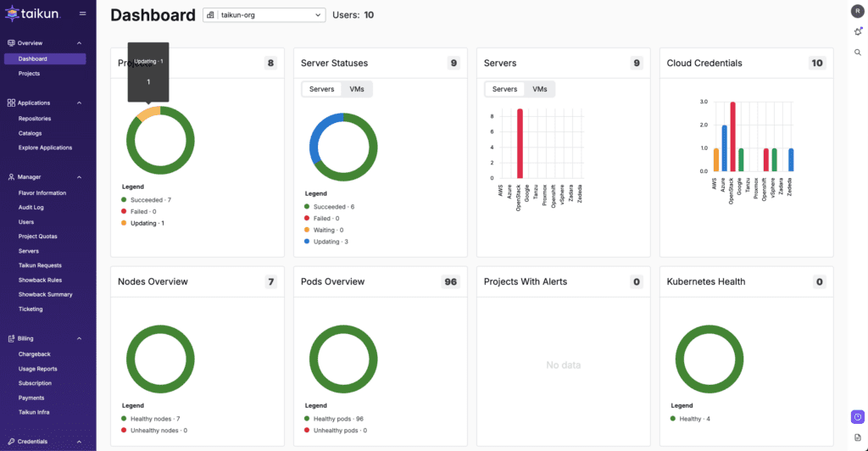Click the Applications grid icon in sidebar
The height and width of the screenshot is (451, 868).
click(11, 103)
